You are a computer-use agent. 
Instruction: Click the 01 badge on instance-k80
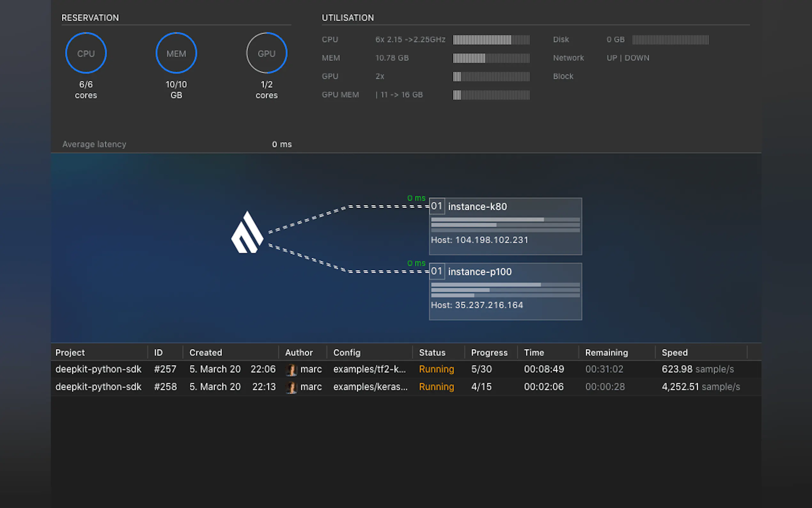point(437,206)
